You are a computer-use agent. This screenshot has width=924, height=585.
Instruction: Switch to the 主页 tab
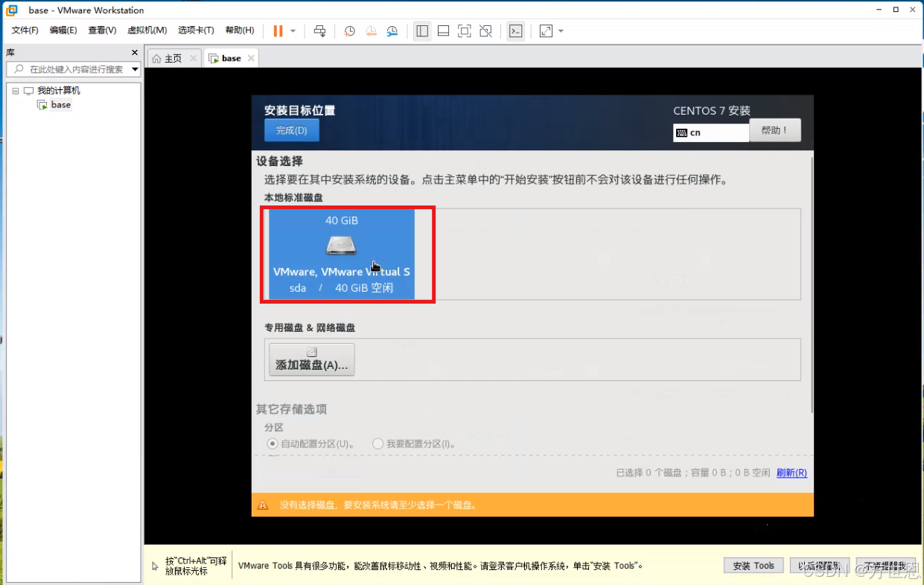click(x=173, y=58)
